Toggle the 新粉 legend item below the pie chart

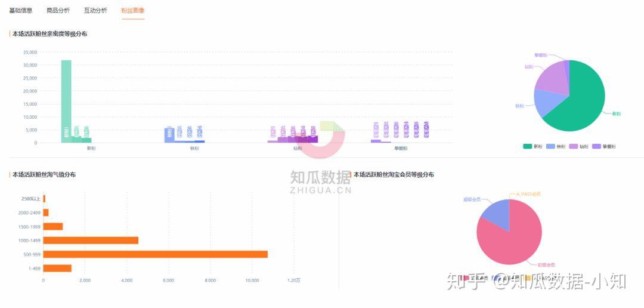coord(533,146)
